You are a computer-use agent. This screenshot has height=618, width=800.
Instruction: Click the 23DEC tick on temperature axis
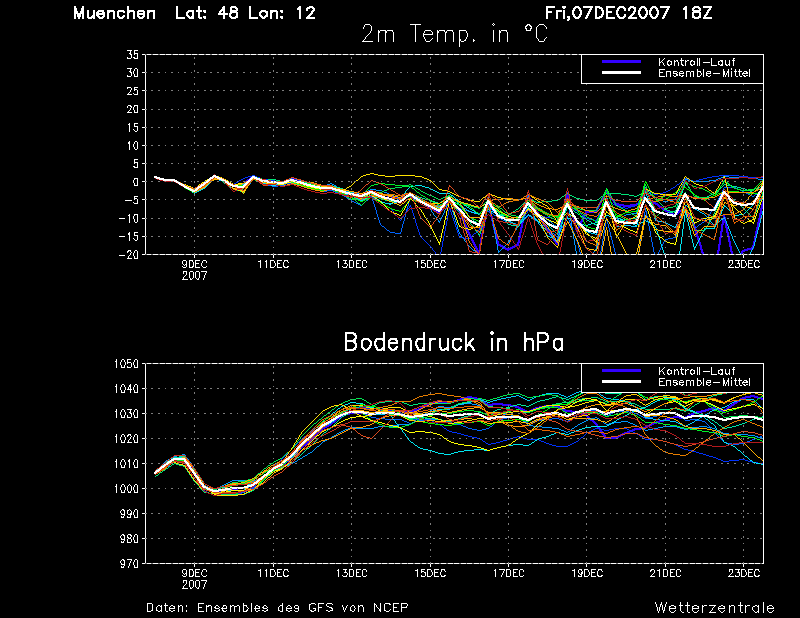point(744,264)
